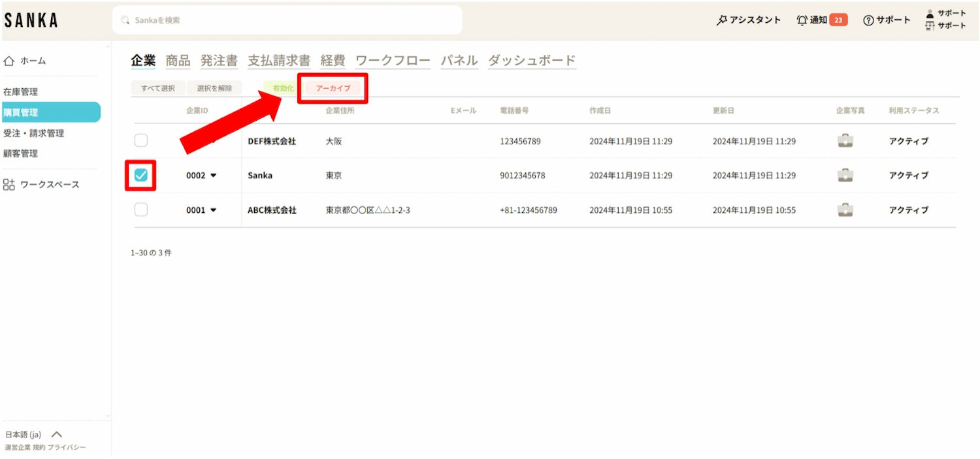The height and width of the screenshot is (459, 980).
Task: Click the user profile icon at top right
Action: pos(930,14)
